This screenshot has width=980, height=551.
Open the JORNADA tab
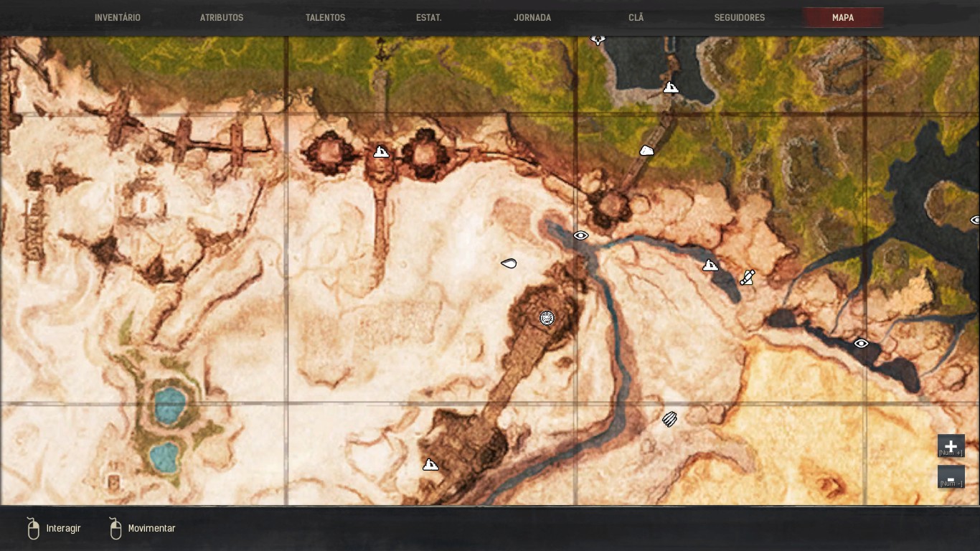(532, 17)
